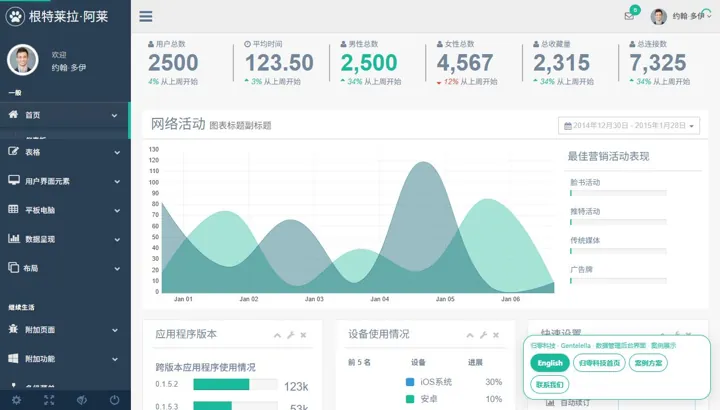Open wrench settings of 应用程序版本 panel
Image resolution: width=720 pixels, height=410 pixels.
pos(291,335)
